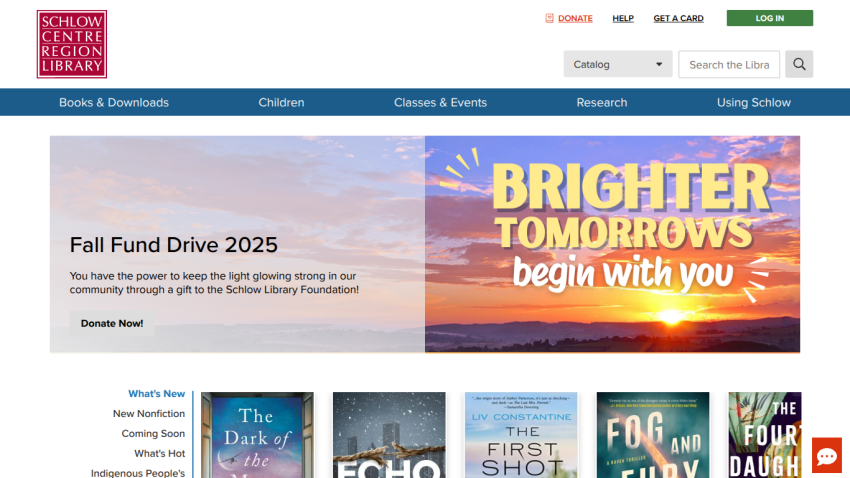850x478 pixels.
Task: Open The Dark of the Moon book cover
Action: [x=257, y=435]
